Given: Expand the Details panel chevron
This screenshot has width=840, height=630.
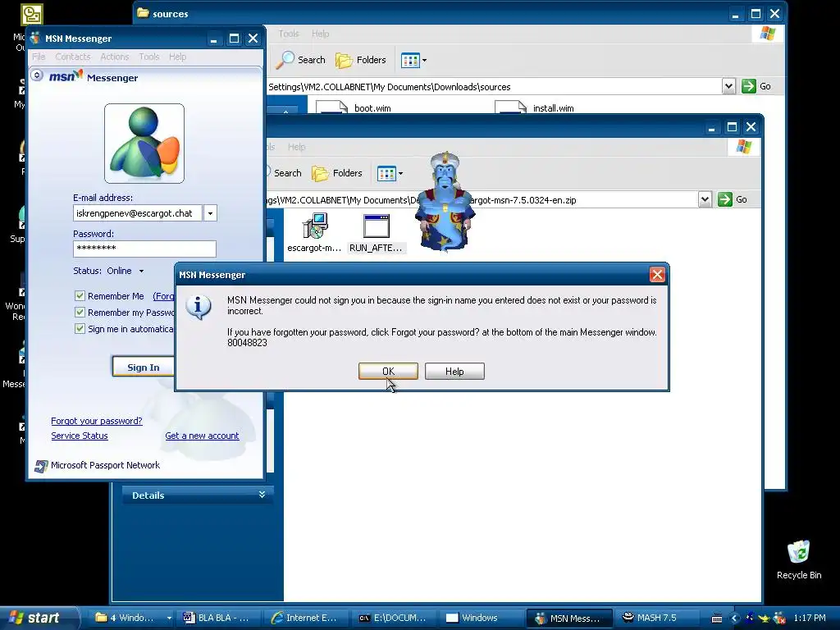Looking at the screenshot, I should point(262,495).
